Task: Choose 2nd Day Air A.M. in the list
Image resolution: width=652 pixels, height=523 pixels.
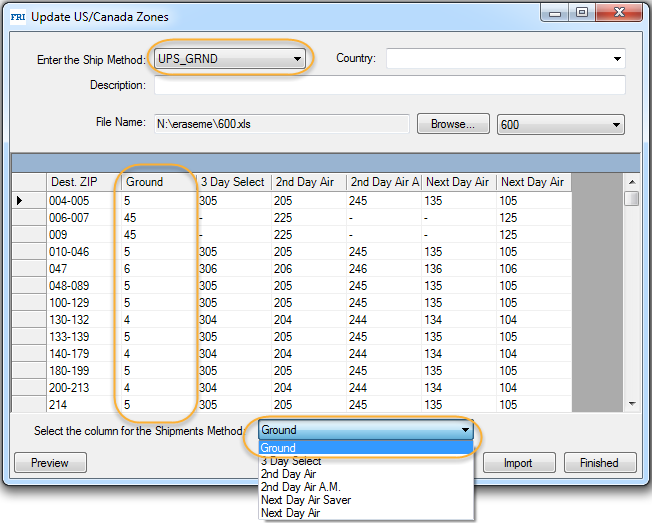Action: (x=301, y=487)
